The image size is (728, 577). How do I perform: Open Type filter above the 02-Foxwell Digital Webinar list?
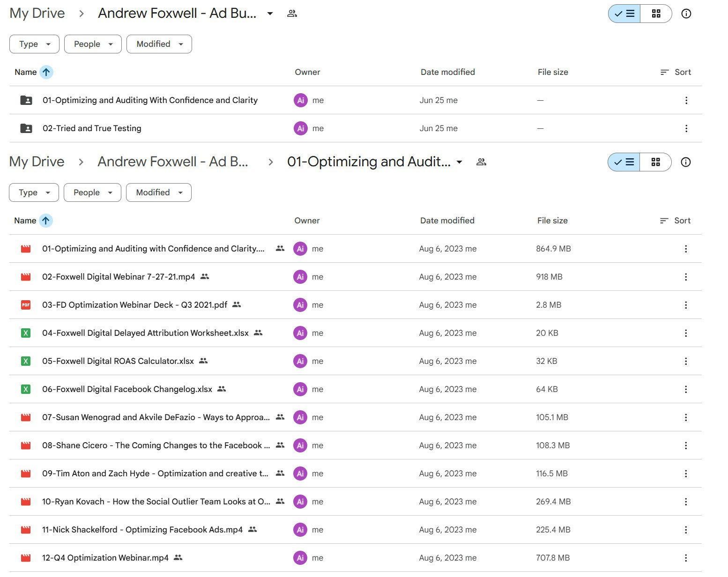tap(34, 192)
